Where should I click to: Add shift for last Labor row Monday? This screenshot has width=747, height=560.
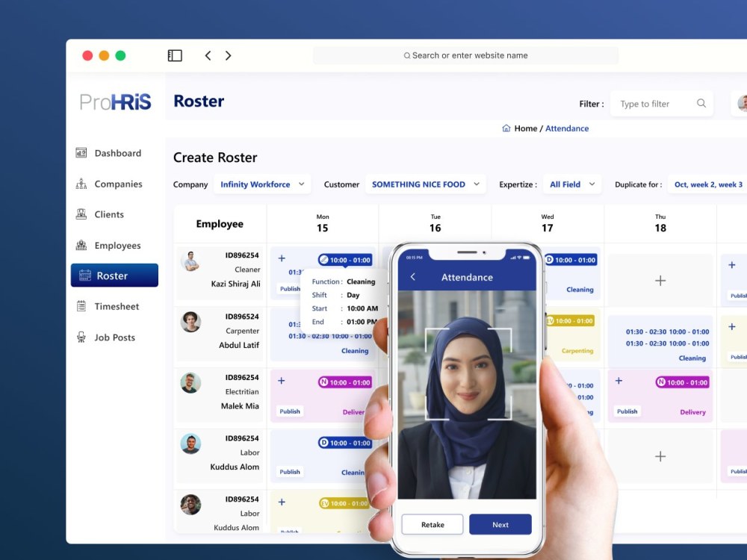coord(282,503)
